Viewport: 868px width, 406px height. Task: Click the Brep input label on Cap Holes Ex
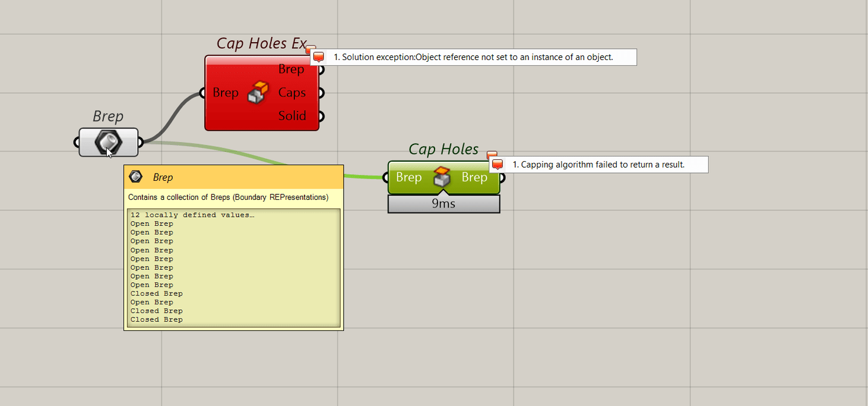coord(226,93)
